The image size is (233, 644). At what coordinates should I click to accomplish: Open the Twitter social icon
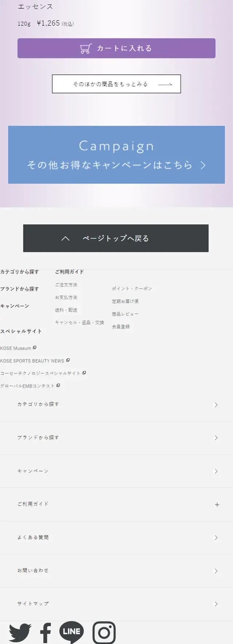click(20, 633)
